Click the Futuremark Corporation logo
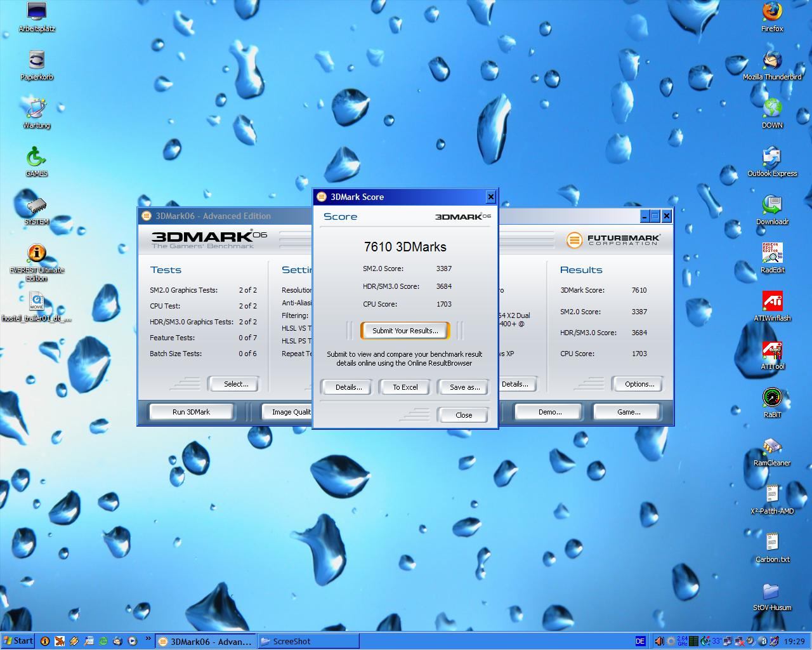Image resolution: width=812 pixels, height=650 pixels. (613, 240)
